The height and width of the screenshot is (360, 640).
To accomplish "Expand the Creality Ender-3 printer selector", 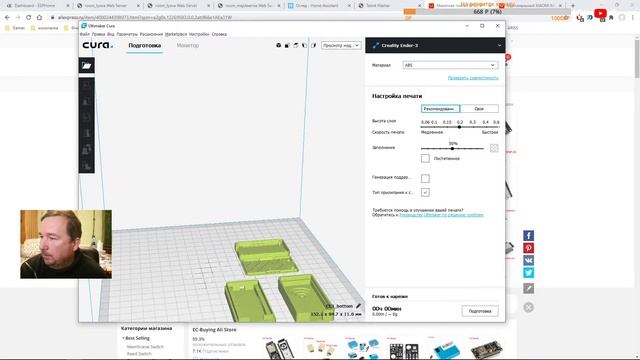I will click(435, 45).
